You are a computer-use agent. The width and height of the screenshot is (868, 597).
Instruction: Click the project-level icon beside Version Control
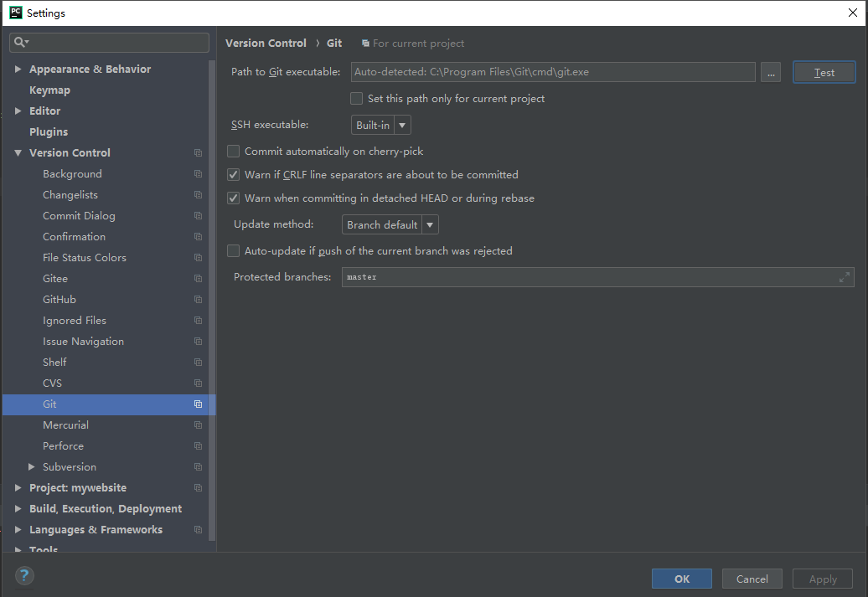[198, 152]
